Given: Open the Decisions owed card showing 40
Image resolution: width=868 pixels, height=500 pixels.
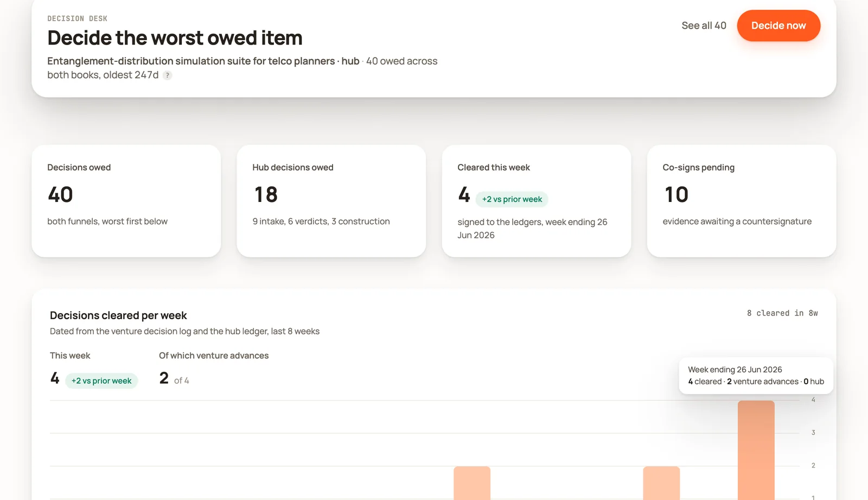Looking at the screenshot, I should click(126, 201).
